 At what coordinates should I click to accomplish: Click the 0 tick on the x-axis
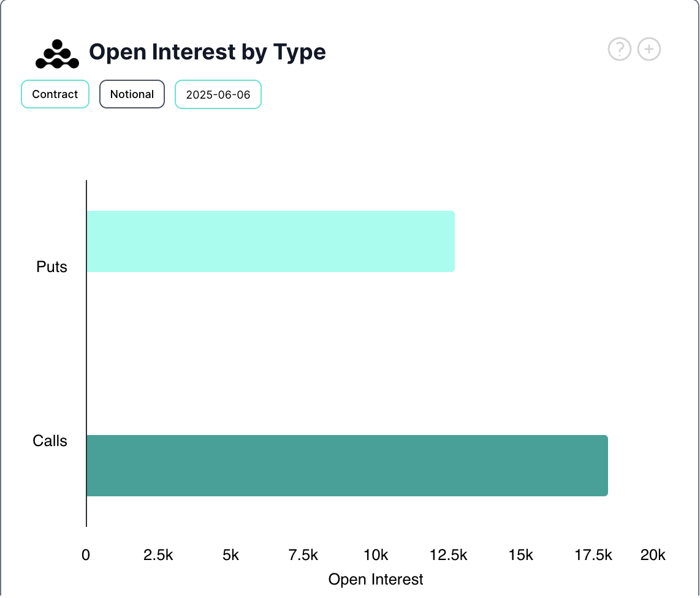click(x=86, y=555)
